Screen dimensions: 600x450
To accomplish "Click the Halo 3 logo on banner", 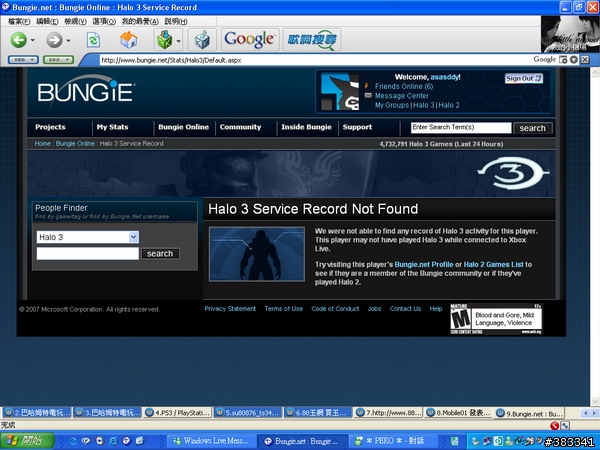I will point(513,173).
